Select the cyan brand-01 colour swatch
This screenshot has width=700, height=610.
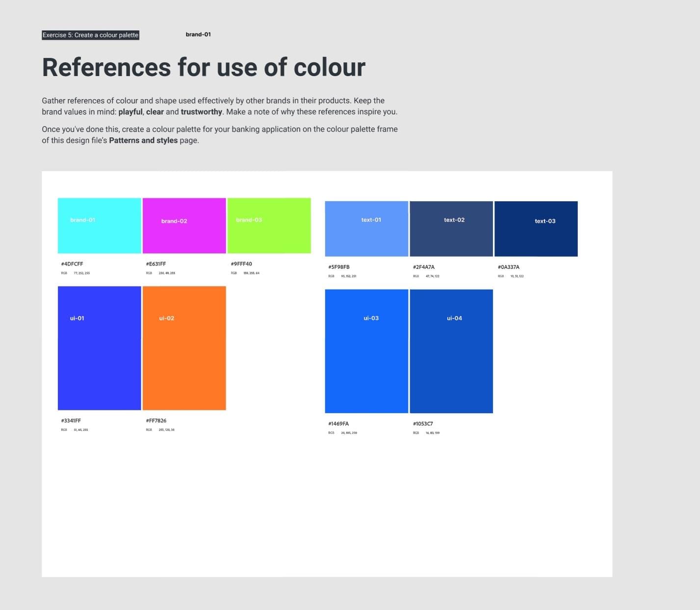pos(100,226)
